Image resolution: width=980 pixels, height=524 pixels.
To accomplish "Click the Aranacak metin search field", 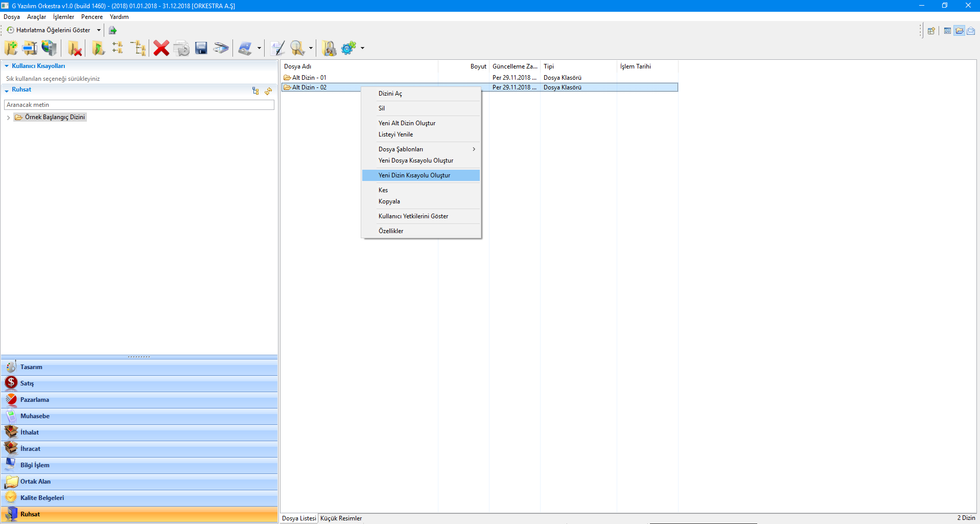I will 139,105.
